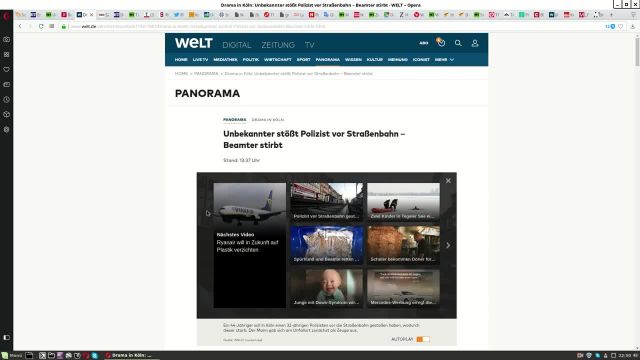Image resolution: width=640 pixels, height=360 pixels.
Task: Open browsing history clock in sidebar
Action: 7,100
